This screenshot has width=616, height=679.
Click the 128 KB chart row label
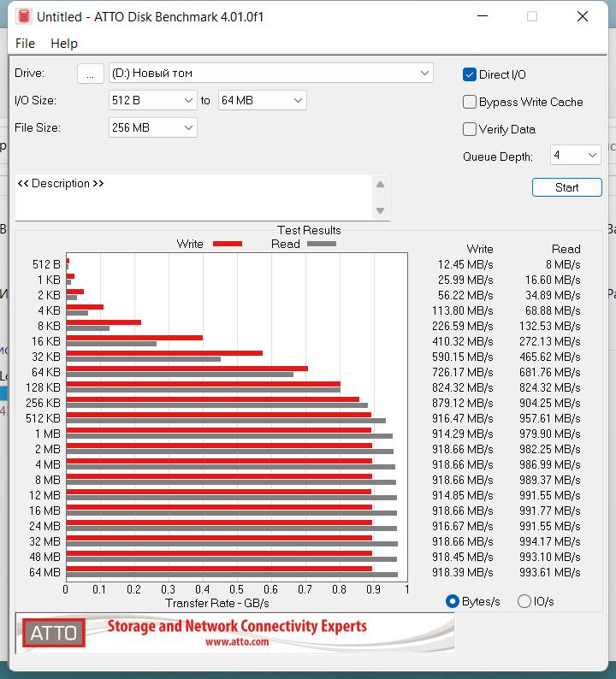coord(44,387)
